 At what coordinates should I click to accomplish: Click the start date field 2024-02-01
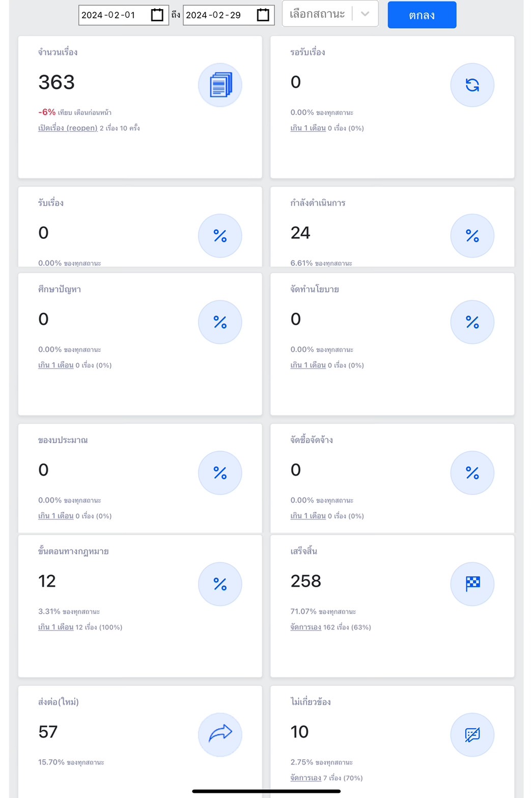(124, 15)
